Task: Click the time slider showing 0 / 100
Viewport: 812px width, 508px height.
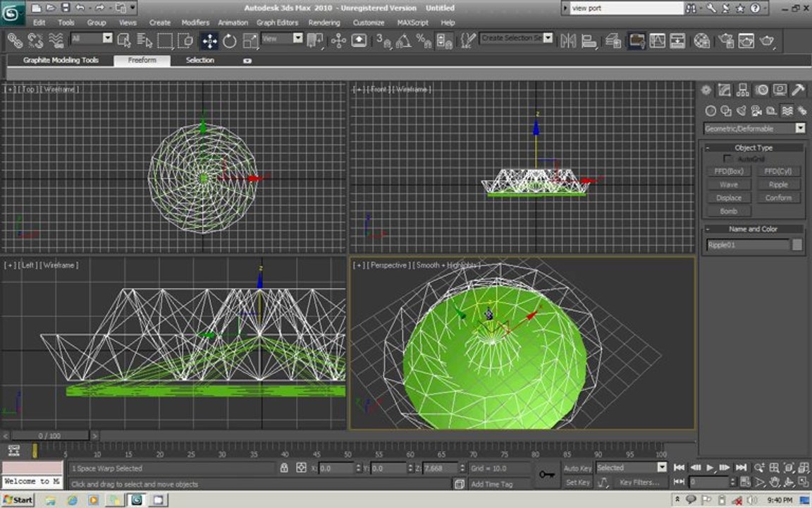Action: tap(50, 436)
